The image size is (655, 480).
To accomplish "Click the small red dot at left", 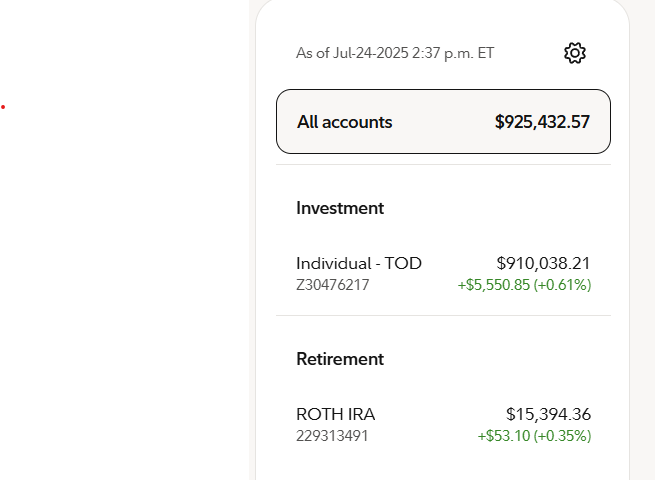I will (x=3, y=107).
